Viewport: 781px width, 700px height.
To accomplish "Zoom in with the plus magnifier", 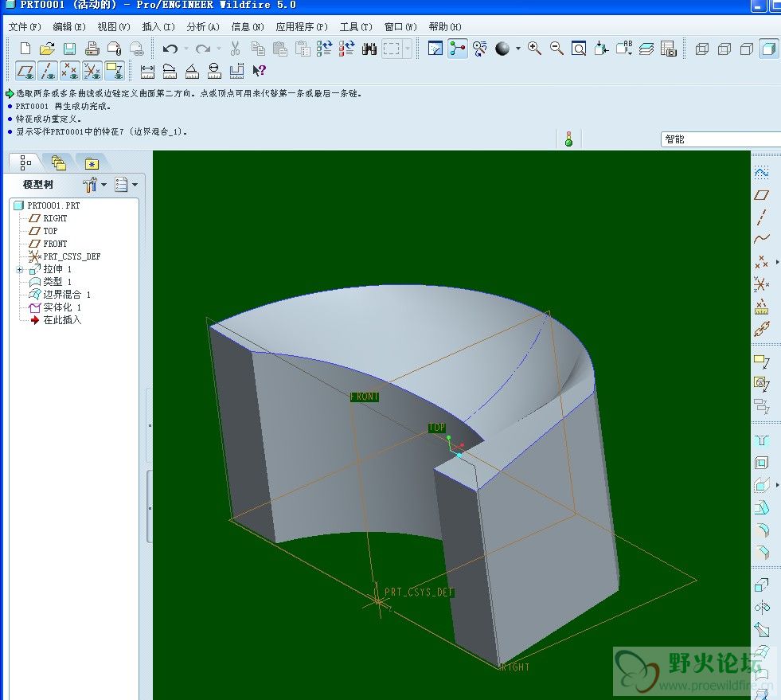I will coord(534,49).
